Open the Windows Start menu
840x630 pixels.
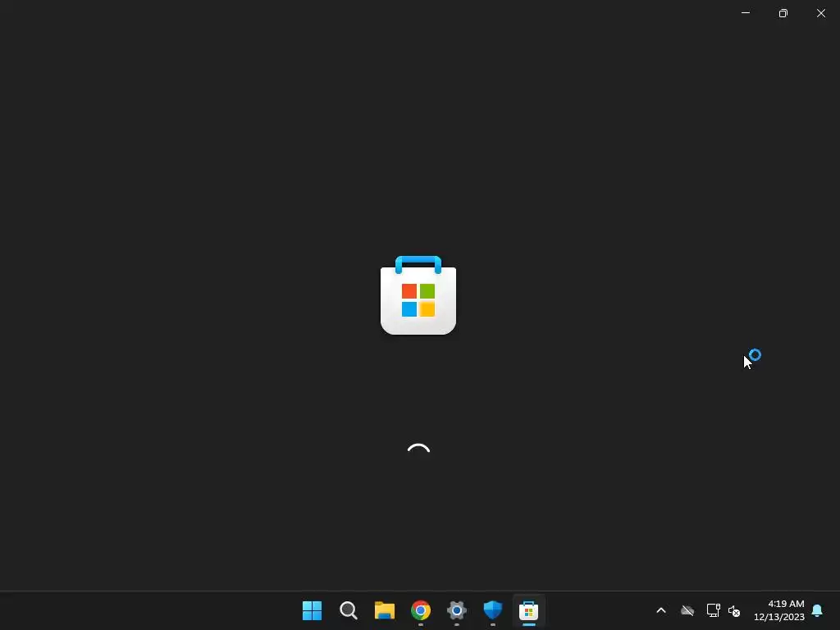pos(312,610)
